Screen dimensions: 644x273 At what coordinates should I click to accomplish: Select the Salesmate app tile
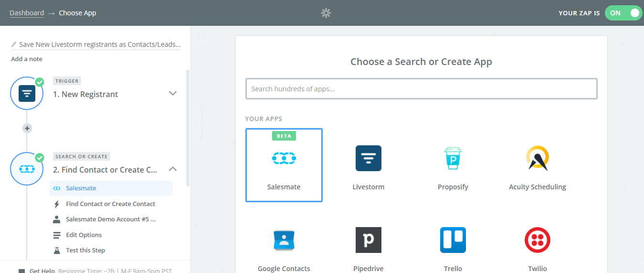284,165
